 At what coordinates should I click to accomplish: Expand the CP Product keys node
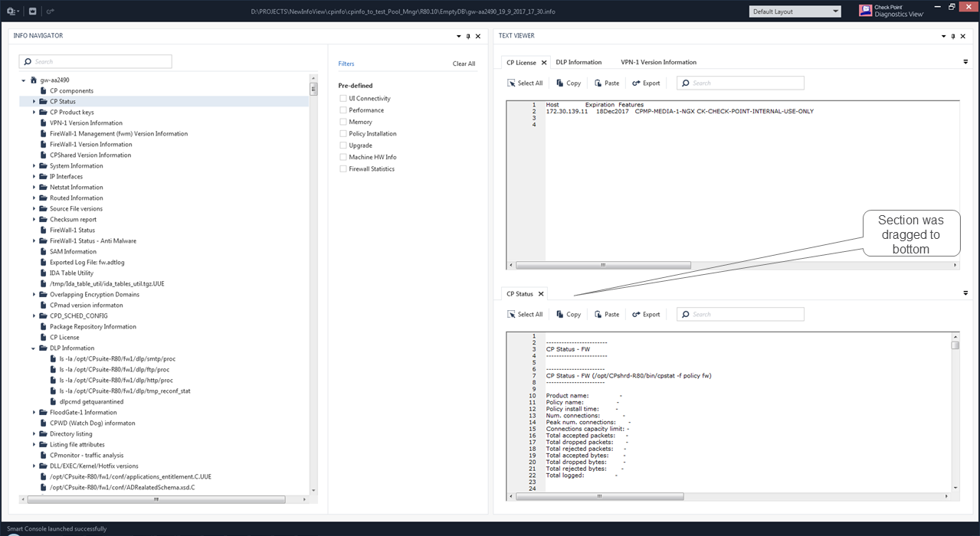point(34,112)
